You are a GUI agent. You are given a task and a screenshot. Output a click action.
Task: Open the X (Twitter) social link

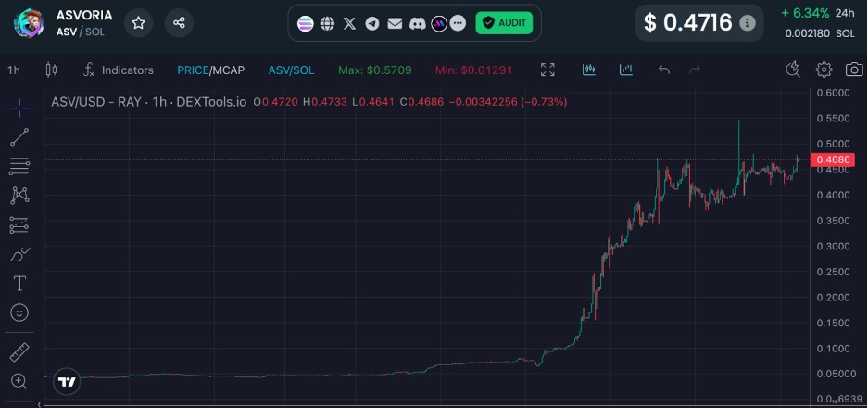coord(349,23)
